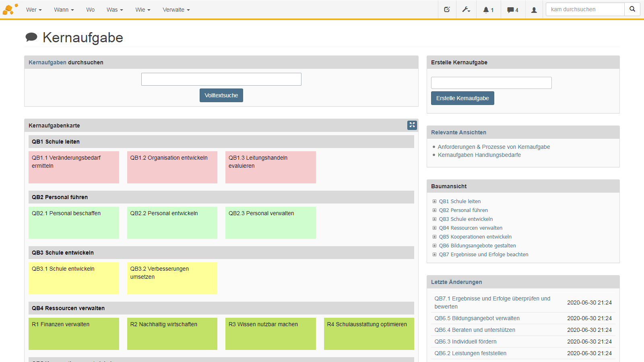Click the Erstelle Kernaufgabe button

tap(462, 98)
